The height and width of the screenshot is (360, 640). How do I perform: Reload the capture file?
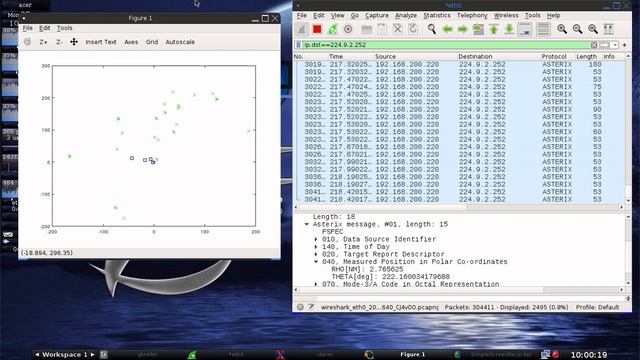click(x=413, y=29)
